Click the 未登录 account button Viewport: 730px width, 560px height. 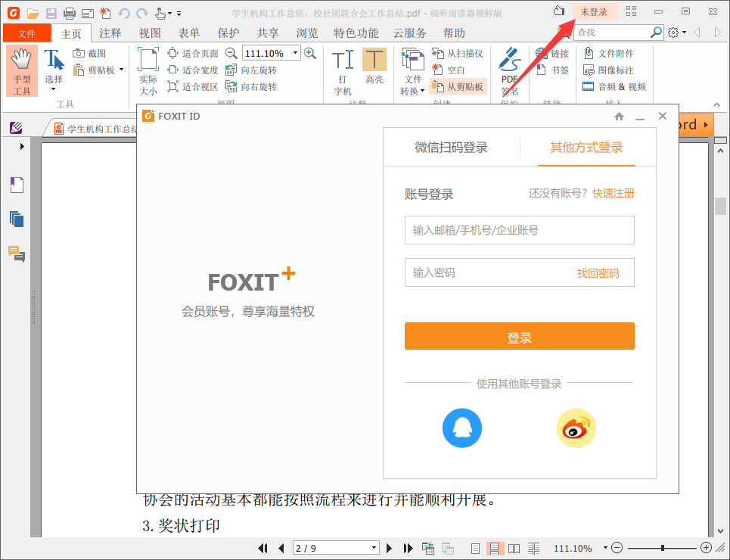[x=595, y=11]
